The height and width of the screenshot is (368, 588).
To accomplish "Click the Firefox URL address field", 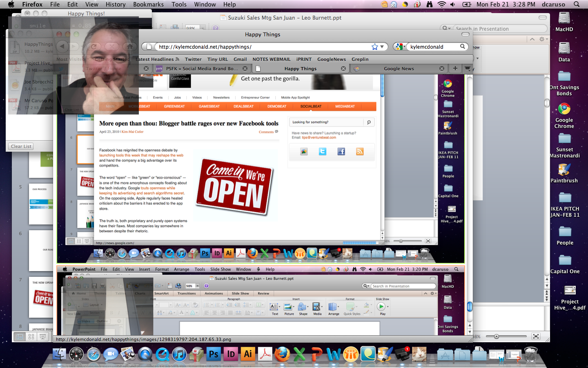I will tap(261, 47).
